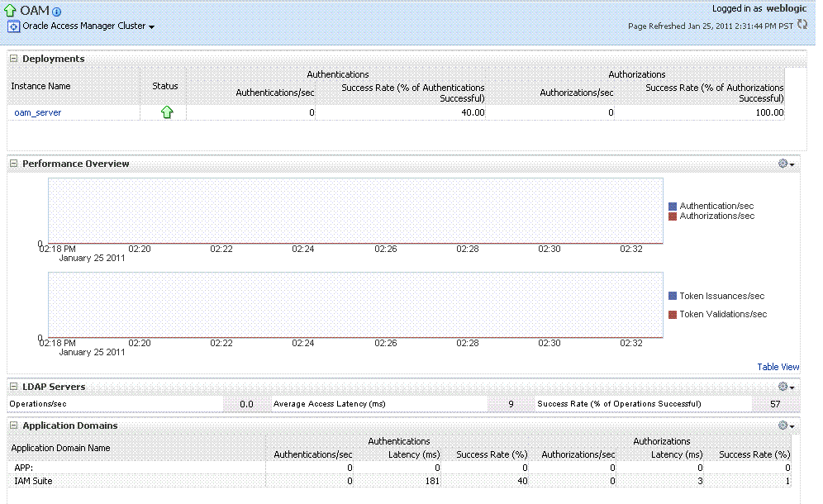This screenshot has height=504, width=823.
Task: Toggle the Authentication/sec legend entry
Action: (x=717, y=206)
